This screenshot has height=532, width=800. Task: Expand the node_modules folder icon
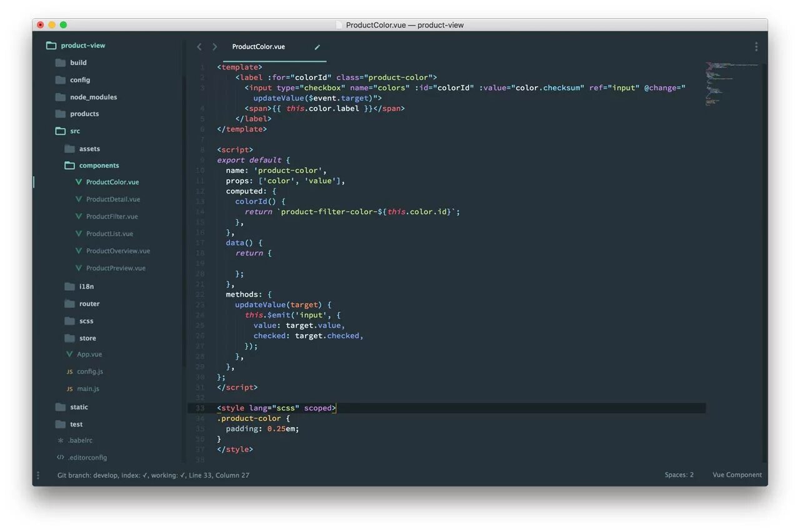coord(60,97)
